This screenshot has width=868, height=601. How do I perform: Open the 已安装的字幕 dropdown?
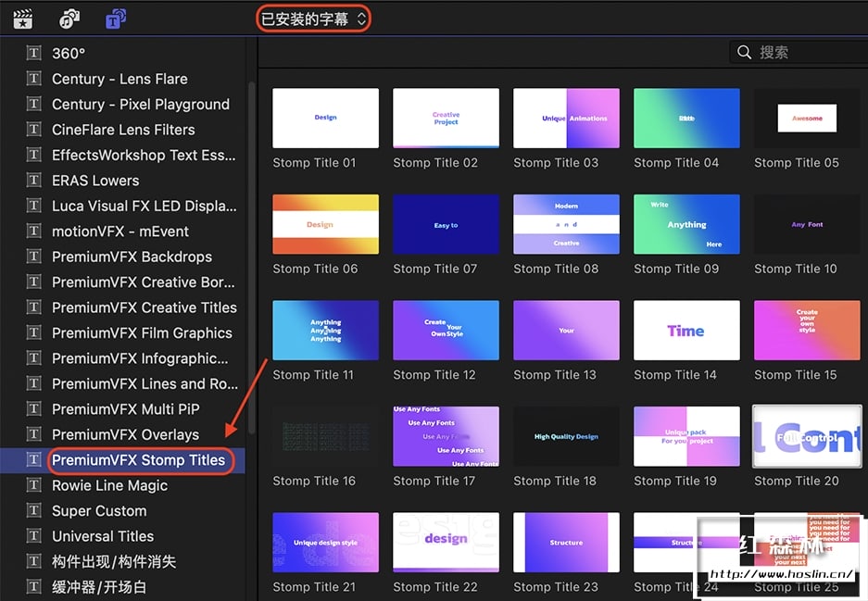313,19
